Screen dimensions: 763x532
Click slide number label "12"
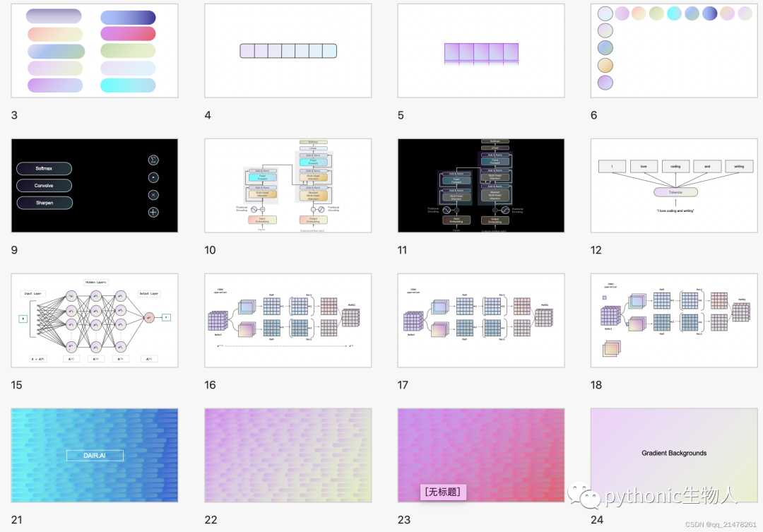[x=596, y=250]
